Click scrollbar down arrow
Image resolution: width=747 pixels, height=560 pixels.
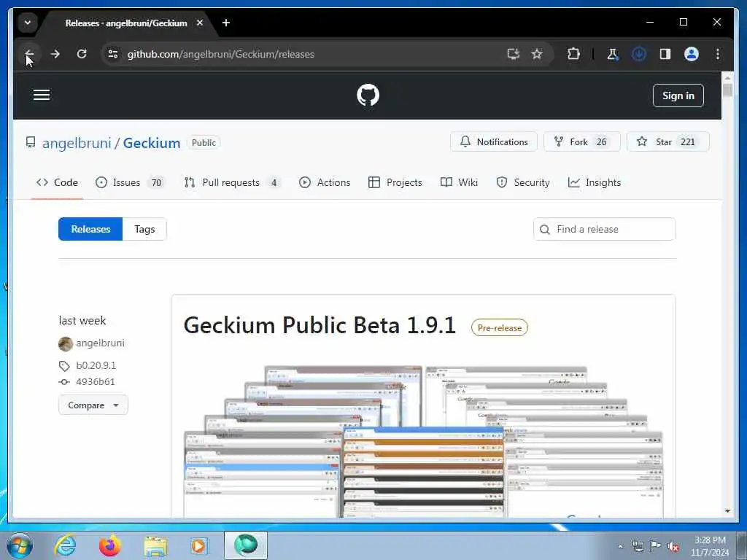pyautogui.click(x=727, y=511)
